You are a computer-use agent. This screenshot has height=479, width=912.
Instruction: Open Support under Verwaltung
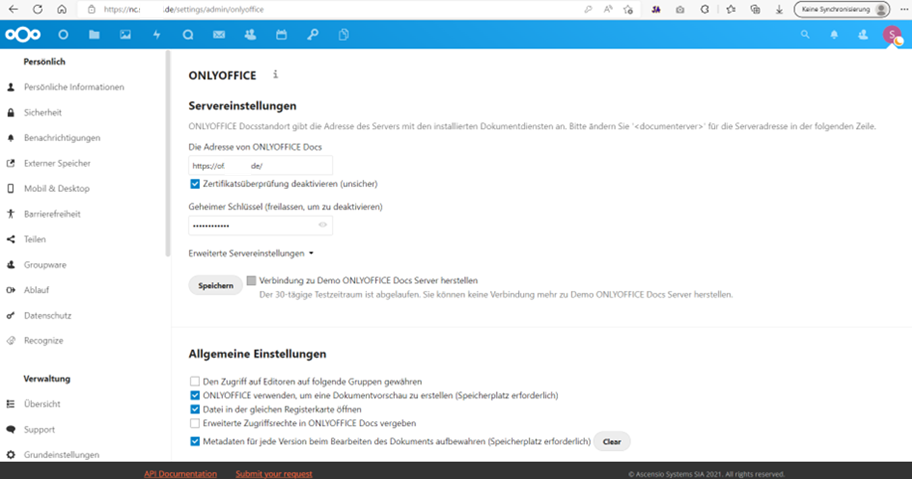pos(39,430)
